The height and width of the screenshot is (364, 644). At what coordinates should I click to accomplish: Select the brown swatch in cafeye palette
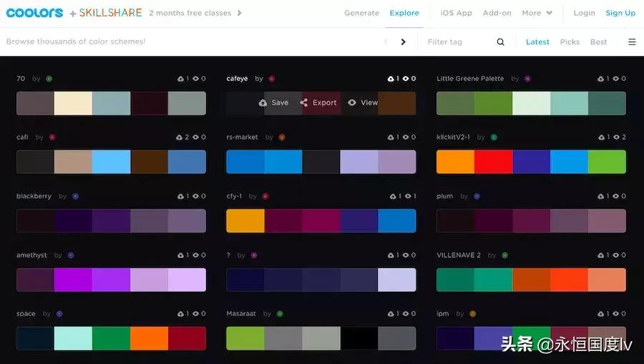click(x=396, y=103)
